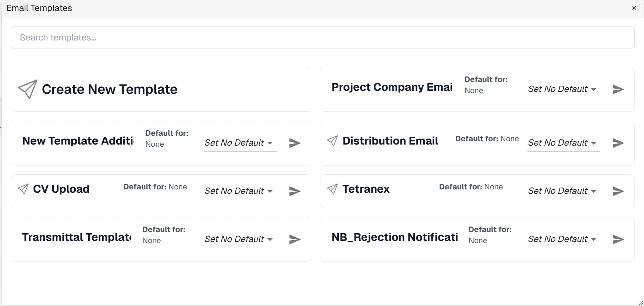
Task: Focus the Search templates field
Action: (323, 38)
